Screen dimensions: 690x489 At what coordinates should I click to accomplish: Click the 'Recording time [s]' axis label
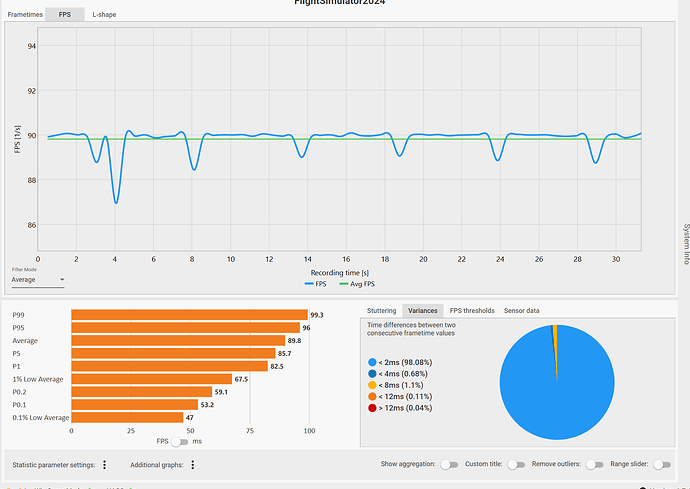coord(339,273)
